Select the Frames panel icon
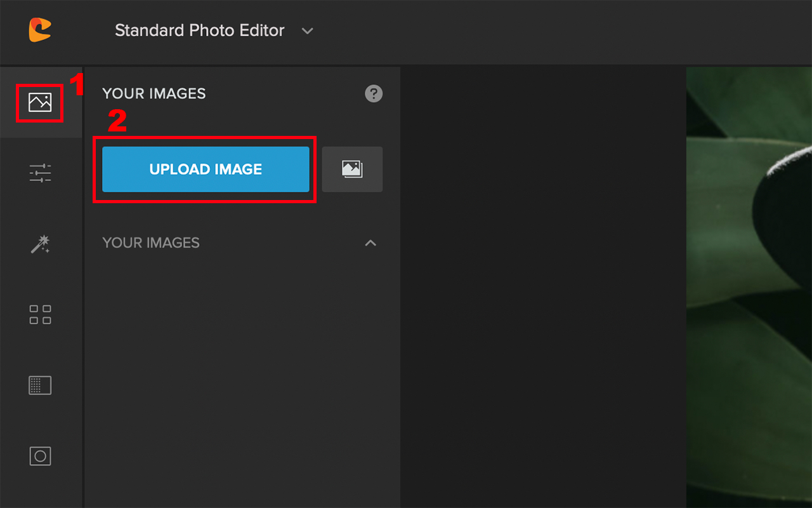The height and width of the screenshot is (508, 812). pyautogui.click(x=39, y=385)
